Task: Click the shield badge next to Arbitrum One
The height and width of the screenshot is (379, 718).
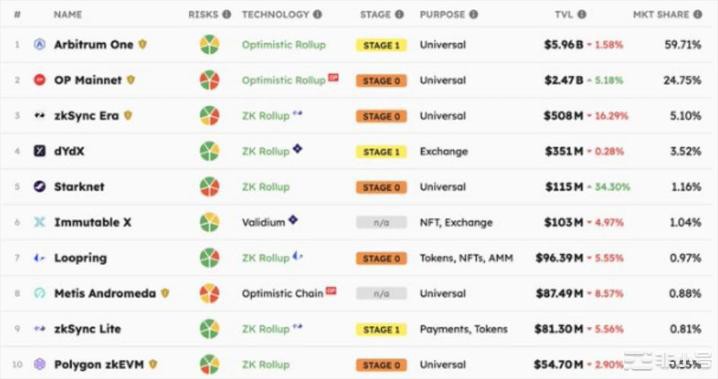Action: (142, 44)
